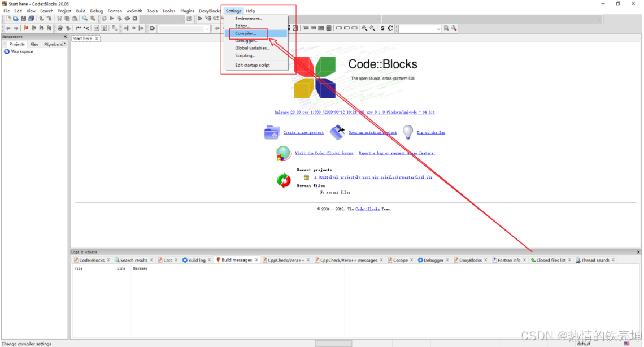The width and height of the screenshot is (644, 347).
Task: Click the Save file toolbar icon
Action: (23, 18)
